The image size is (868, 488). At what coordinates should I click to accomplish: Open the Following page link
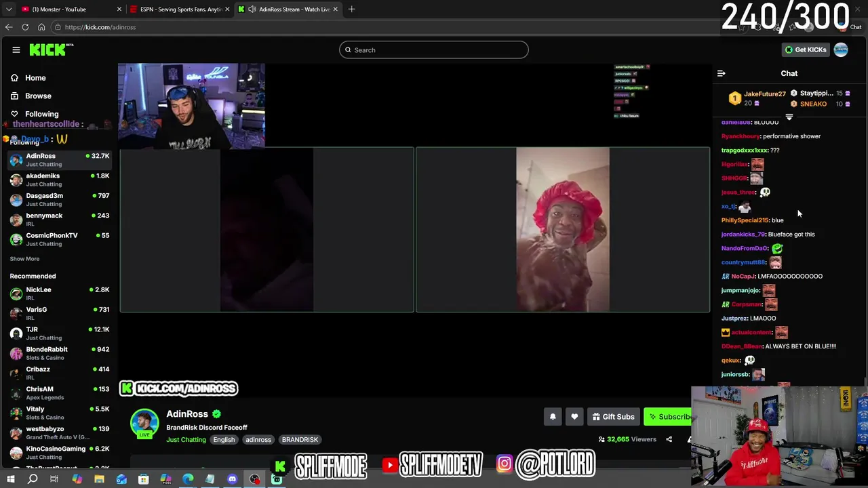tap(41, 114)
